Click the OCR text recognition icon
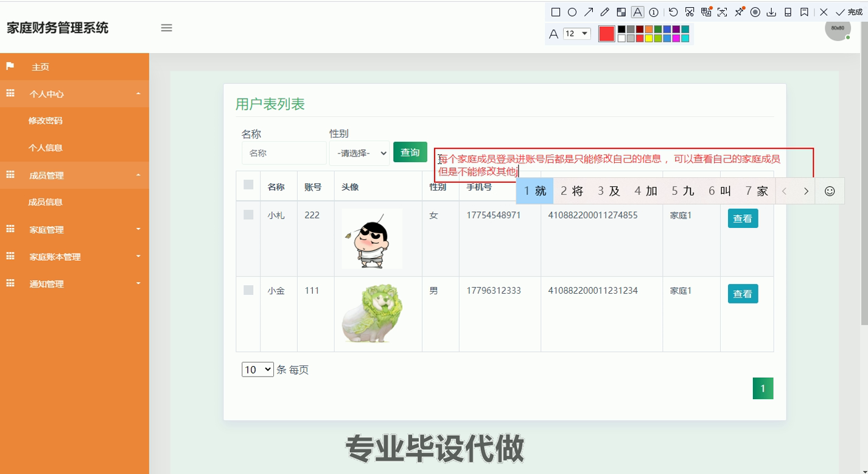This screenshot has width=868, height=474. 723,12
